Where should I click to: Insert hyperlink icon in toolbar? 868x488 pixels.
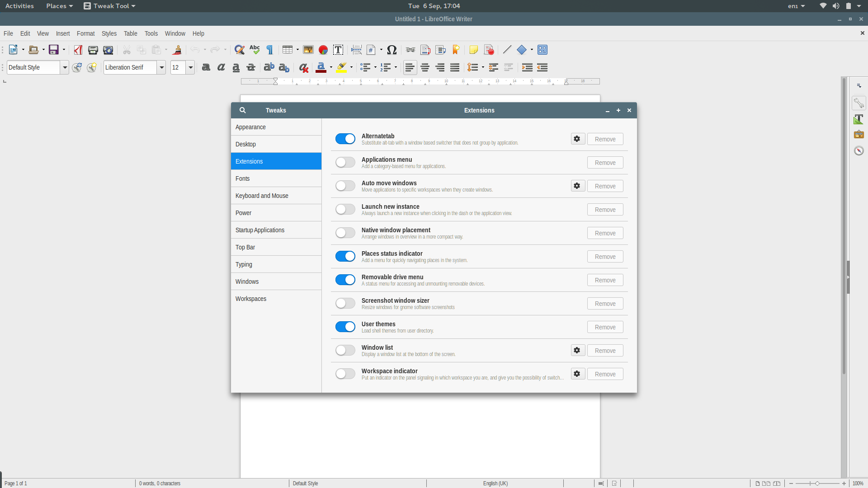click(x=410, y=50)
